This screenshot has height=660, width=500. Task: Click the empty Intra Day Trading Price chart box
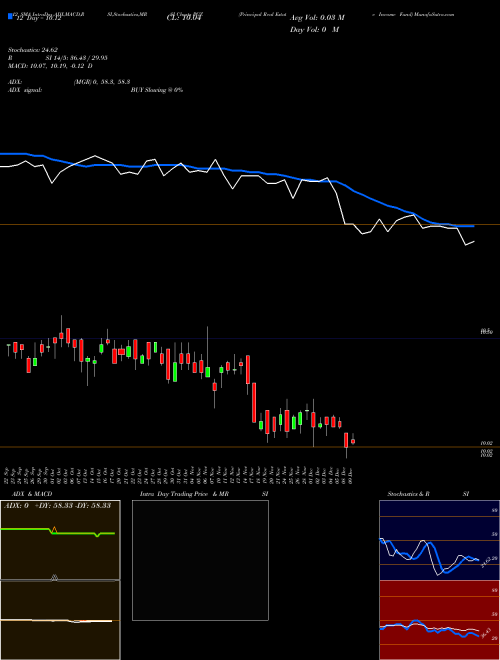pos(200,560)
